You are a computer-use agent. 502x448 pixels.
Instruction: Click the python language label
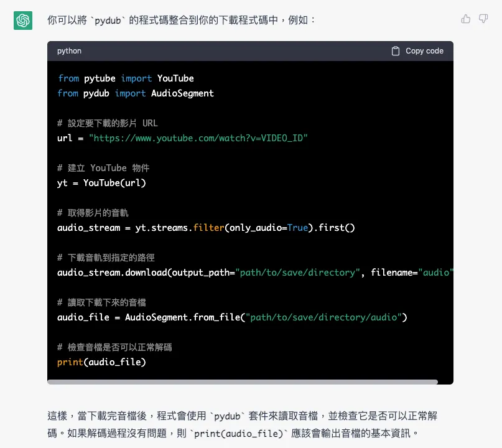point(69,51)
